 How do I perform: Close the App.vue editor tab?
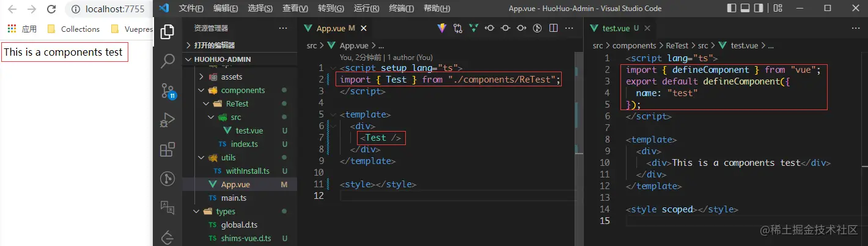click(x=364, y=28)
